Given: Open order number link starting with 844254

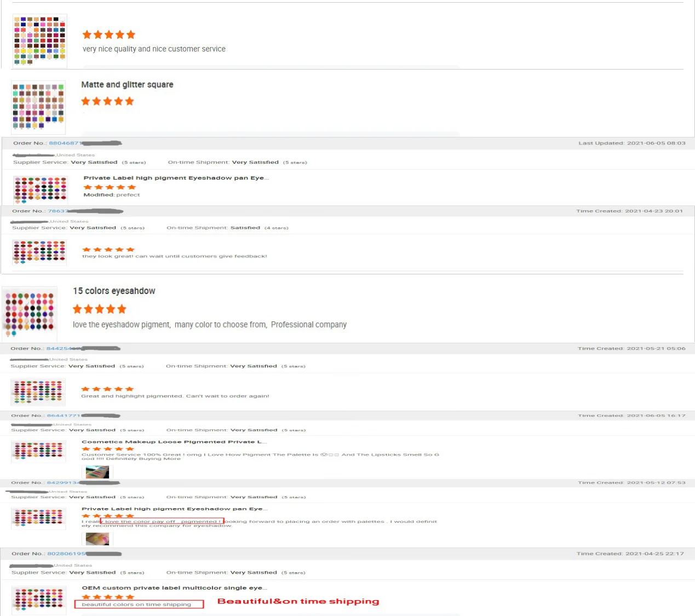Looking at the screenshot, I should click(x=59, y=349).
